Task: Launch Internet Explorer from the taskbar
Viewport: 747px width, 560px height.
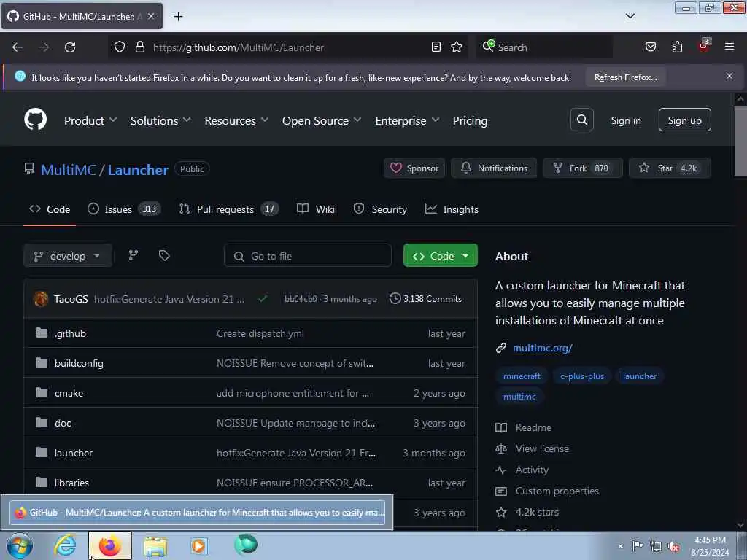Action: [x=65, y=545]
